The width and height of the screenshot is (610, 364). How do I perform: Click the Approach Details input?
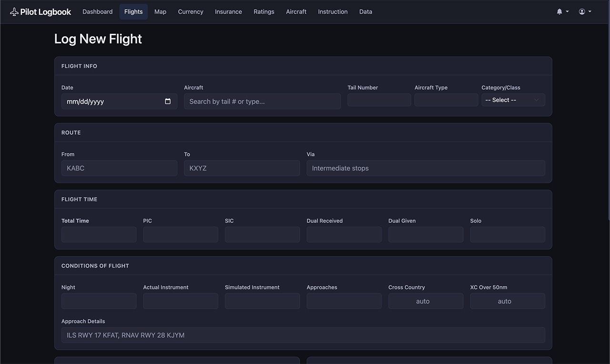303,335
